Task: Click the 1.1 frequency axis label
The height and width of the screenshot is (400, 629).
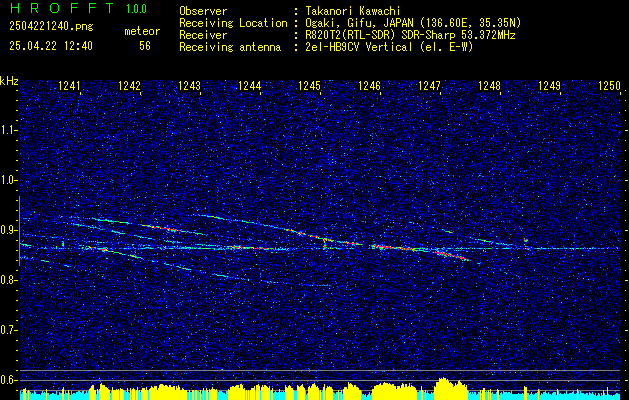Action: (8, 130)
